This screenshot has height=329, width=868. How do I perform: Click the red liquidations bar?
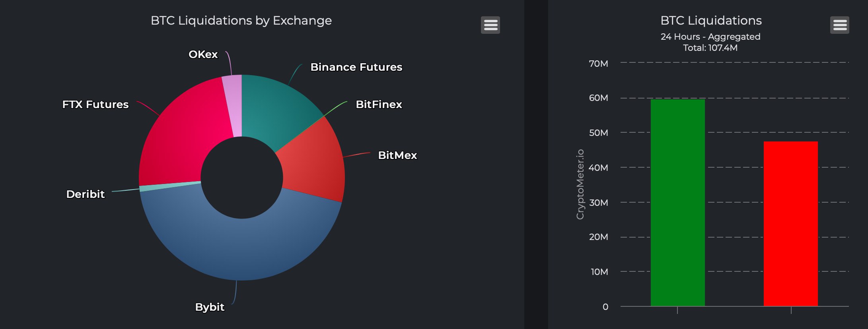[x=791, y=224]
